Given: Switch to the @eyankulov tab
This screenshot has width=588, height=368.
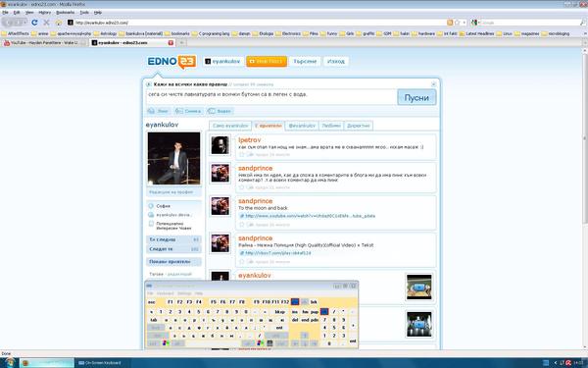Looking at the screenshot, I should tap(302, 126).
